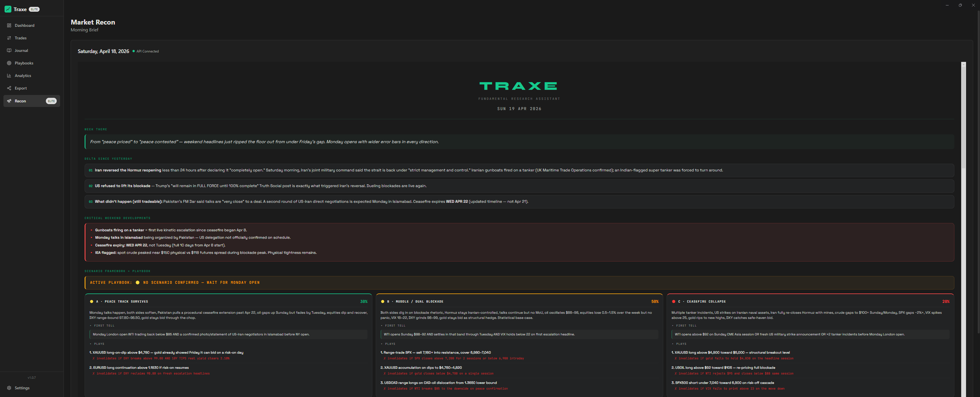
Task: Click the 'Monday talks in Islamabad' bullet
Action: pos(193,238)
